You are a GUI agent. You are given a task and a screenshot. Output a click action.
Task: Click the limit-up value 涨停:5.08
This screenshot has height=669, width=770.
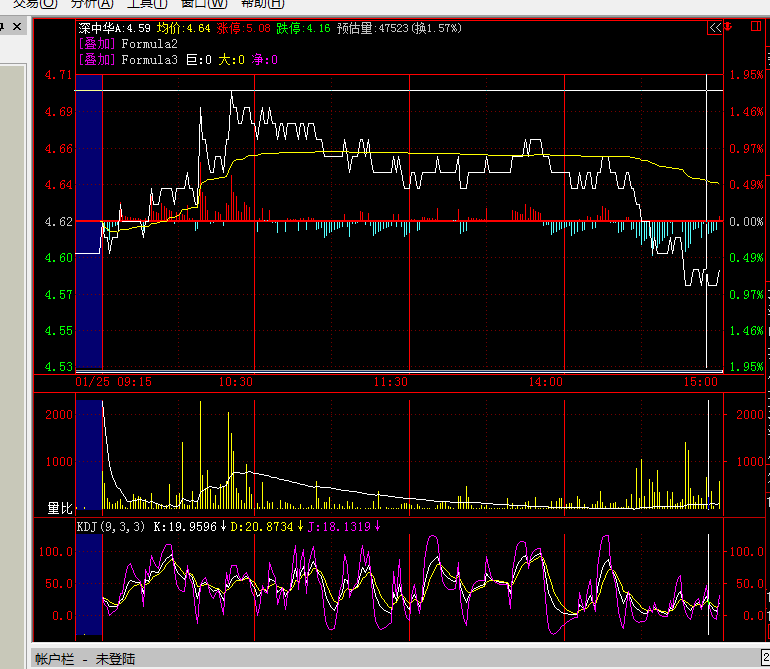[x=244, y=28]
